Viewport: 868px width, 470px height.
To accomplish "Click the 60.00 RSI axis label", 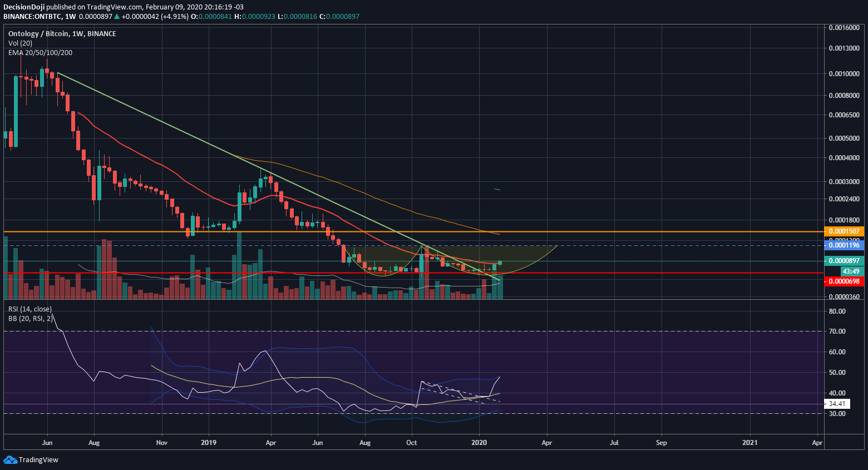I will pos(837,352).
